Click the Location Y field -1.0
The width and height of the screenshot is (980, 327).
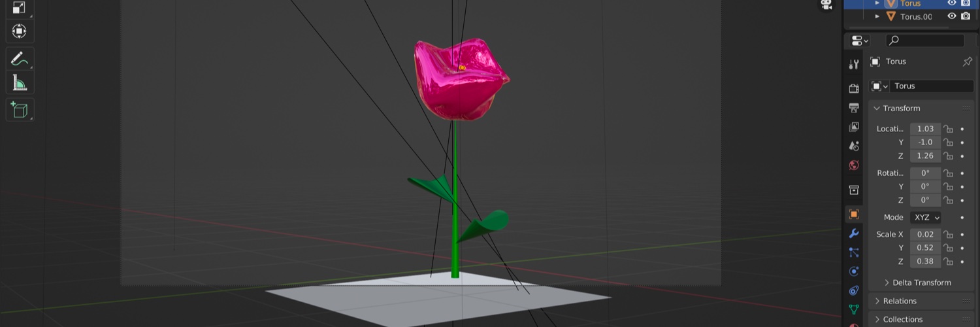(926, 143)
